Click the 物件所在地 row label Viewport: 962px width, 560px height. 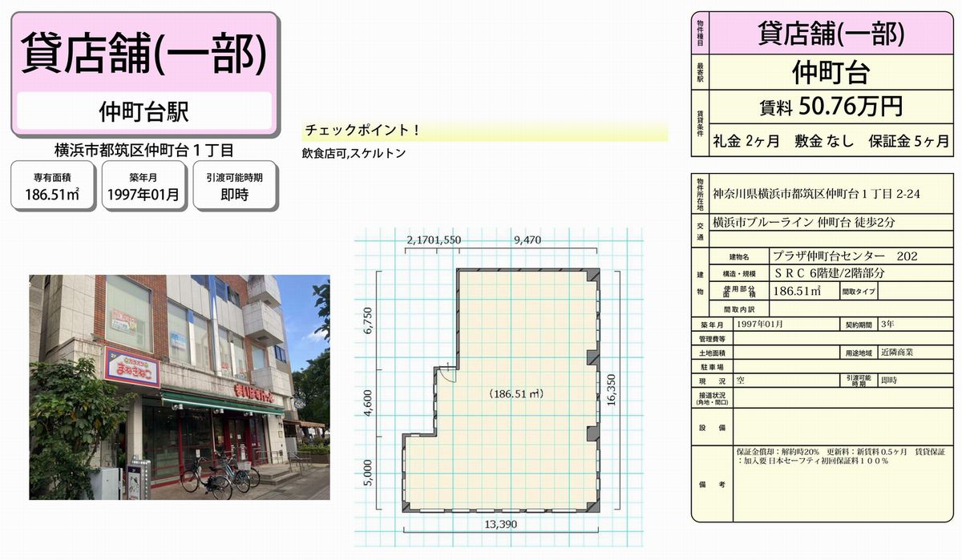700,194
